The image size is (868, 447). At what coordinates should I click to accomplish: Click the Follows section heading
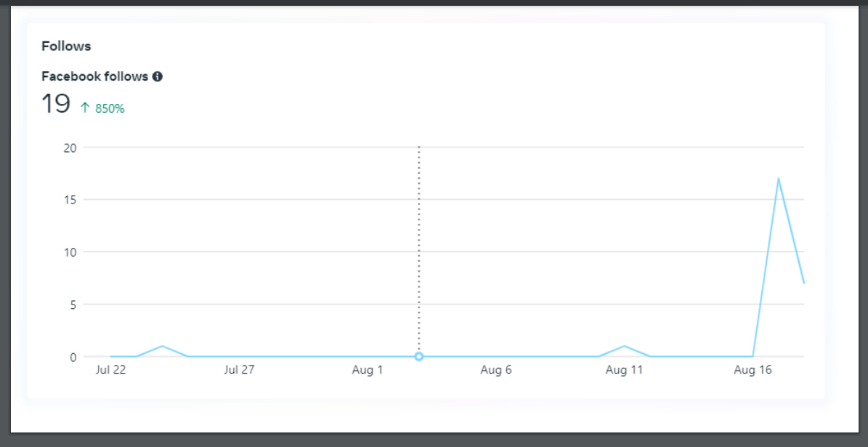[66, 46]
